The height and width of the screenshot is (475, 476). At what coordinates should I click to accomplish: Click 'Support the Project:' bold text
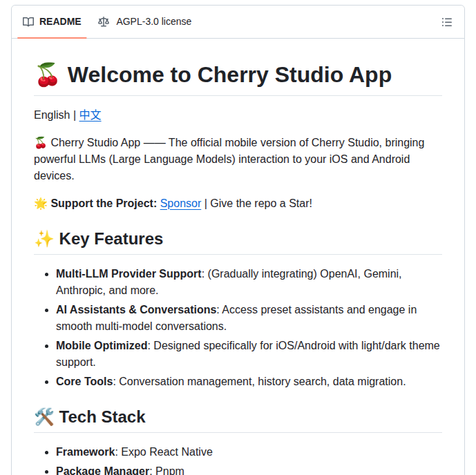point(104,203)
